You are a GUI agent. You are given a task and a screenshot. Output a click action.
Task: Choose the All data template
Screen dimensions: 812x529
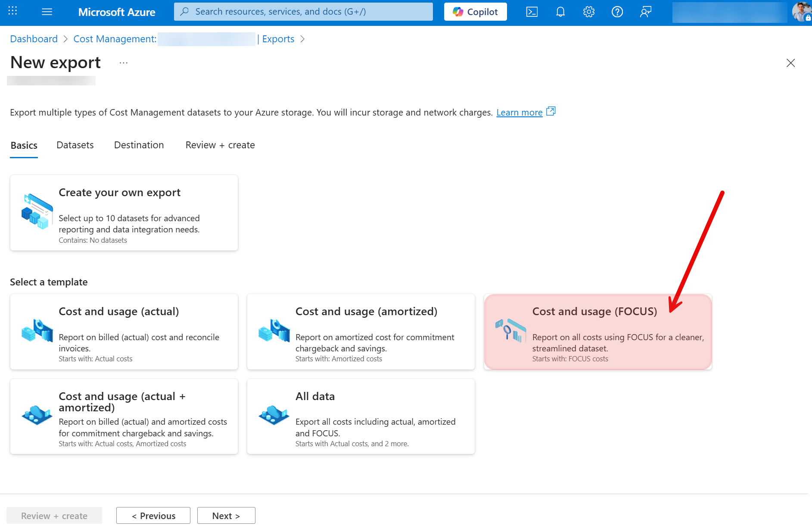tap(361, 416)
